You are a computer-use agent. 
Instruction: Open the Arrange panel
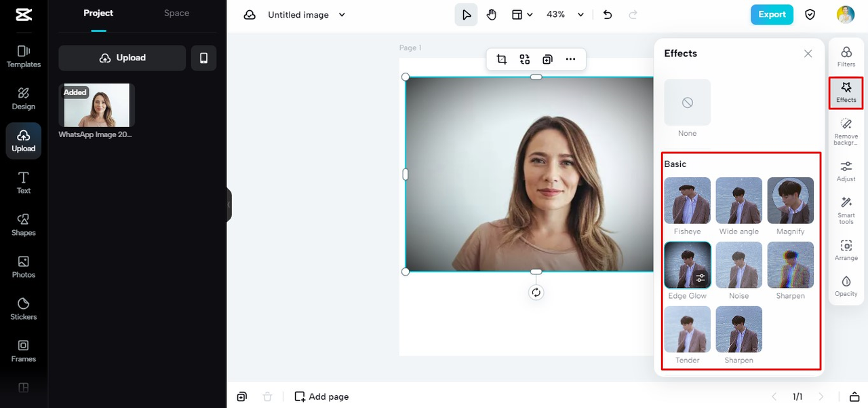[x=846, y=250]
